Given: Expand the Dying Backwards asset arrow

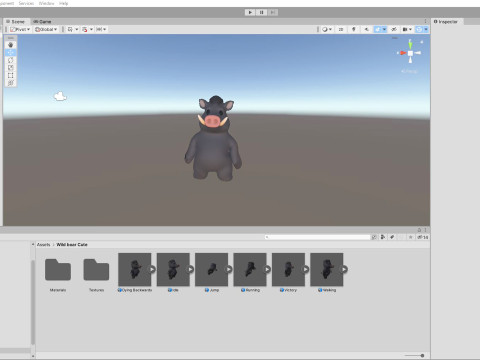Looking at the screenshot, I should point(152,269).
